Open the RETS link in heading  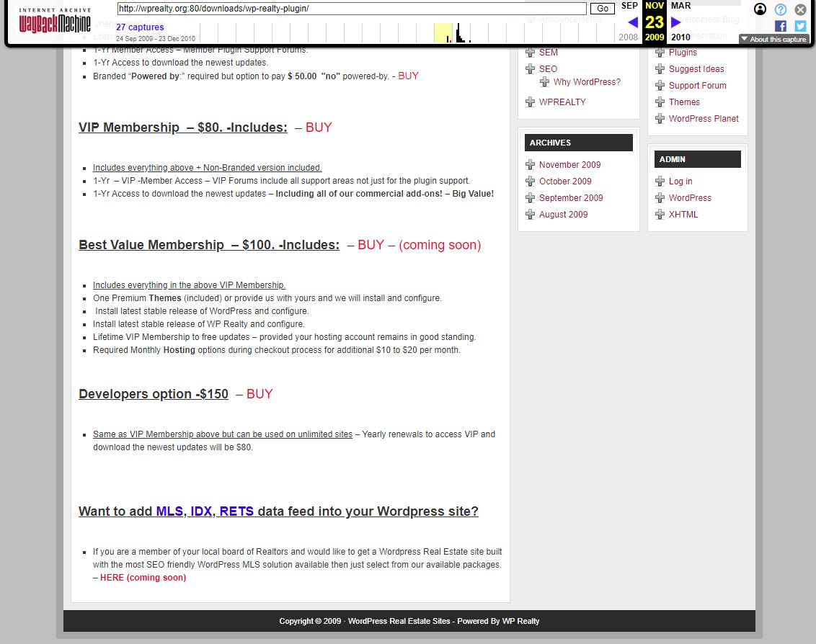coord(236,511)
